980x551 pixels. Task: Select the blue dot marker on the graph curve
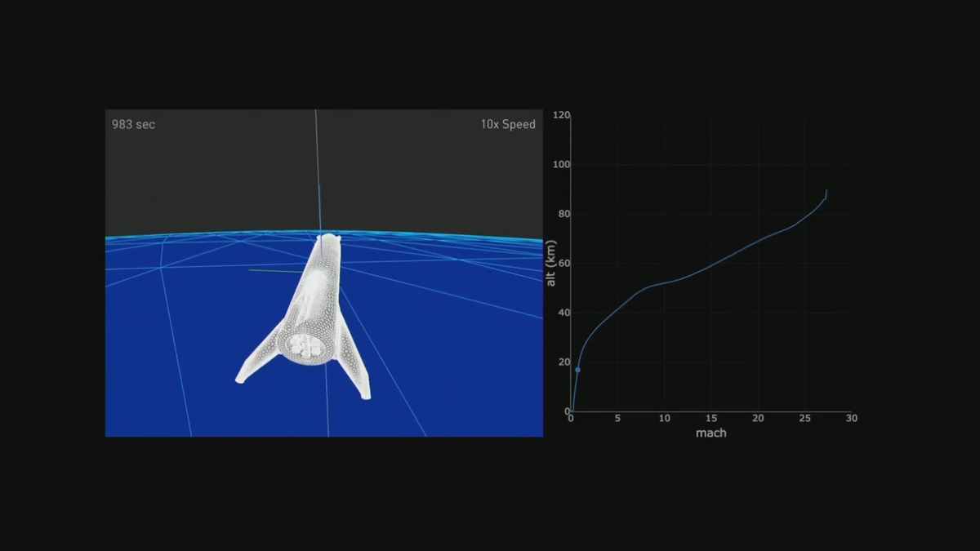577,370
